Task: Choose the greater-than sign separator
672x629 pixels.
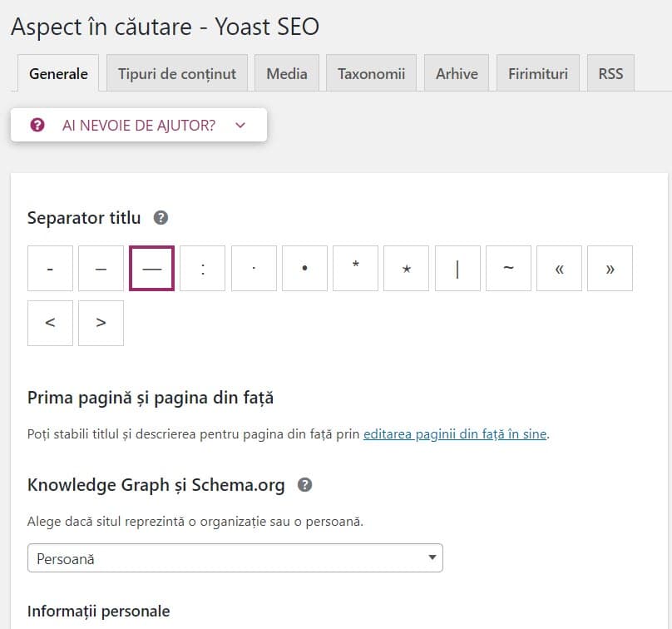Action: pyautogui.click(x=101, y=323)
